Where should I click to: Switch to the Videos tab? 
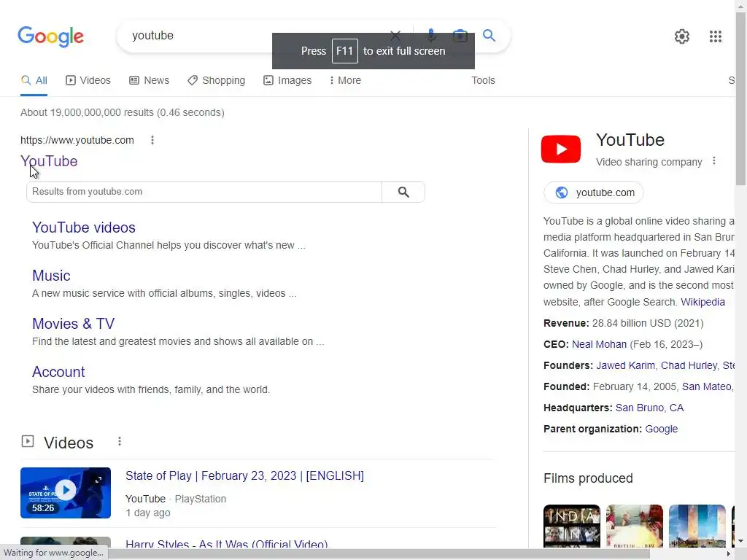(x=88, y=80)
